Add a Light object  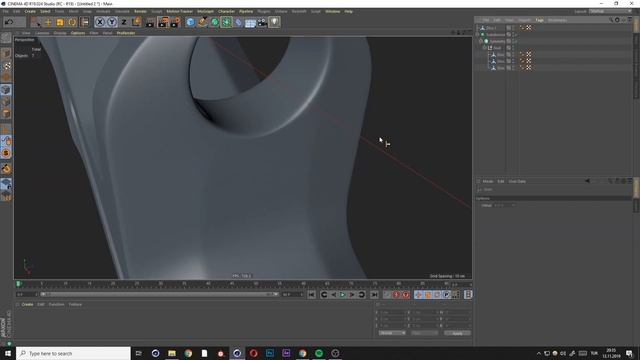275,22
